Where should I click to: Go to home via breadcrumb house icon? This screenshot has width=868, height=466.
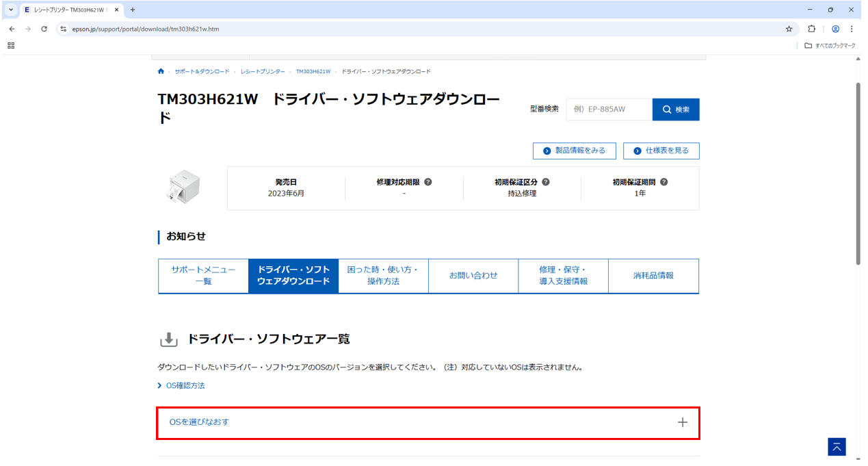[x=161, y=71]
